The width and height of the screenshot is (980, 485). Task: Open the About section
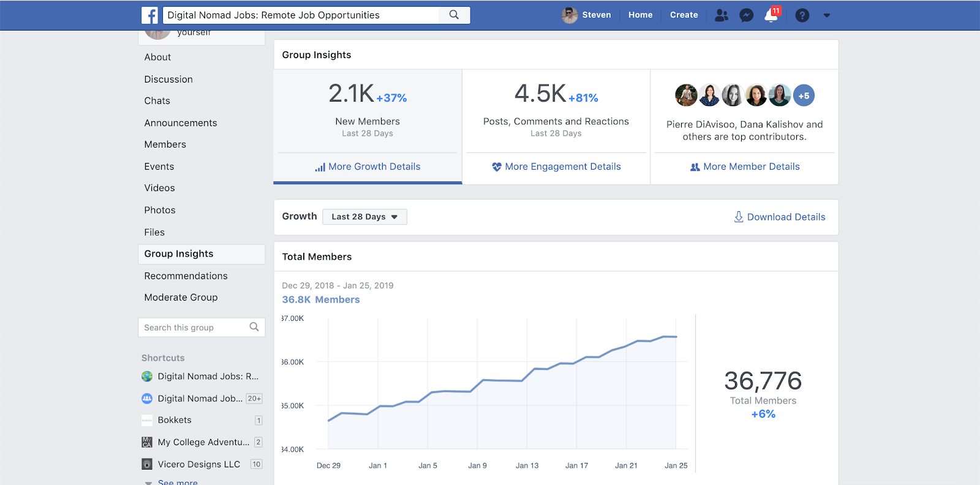(157, 57)
